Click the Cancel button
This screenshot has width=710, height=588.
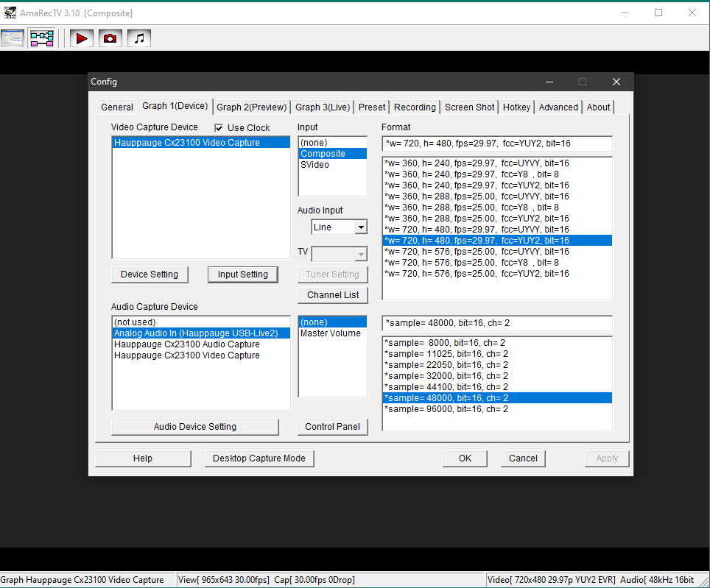[x=523, y=458]
